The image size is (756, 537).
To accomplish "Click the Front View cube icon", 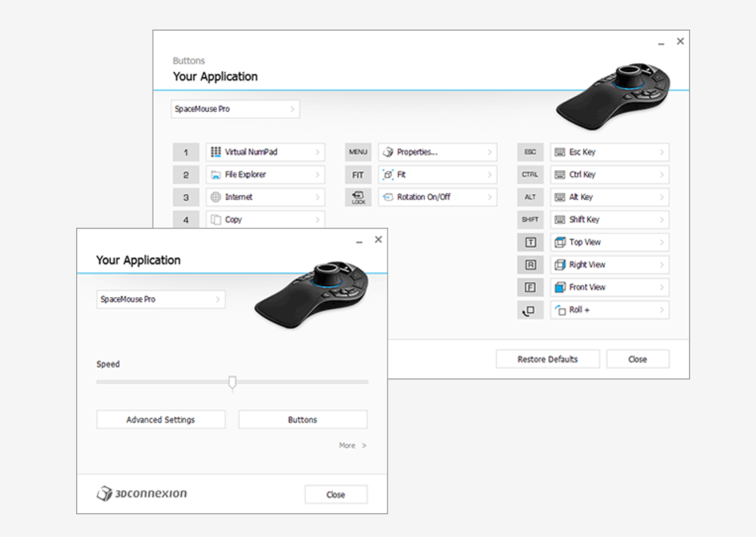I will point(560,287).
